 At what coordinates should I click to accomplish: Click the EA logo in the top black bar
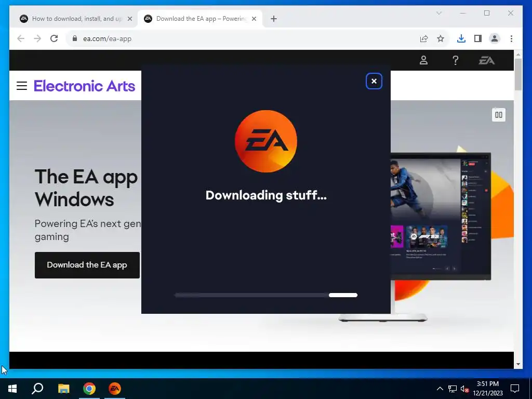click(x=486, y=60)
